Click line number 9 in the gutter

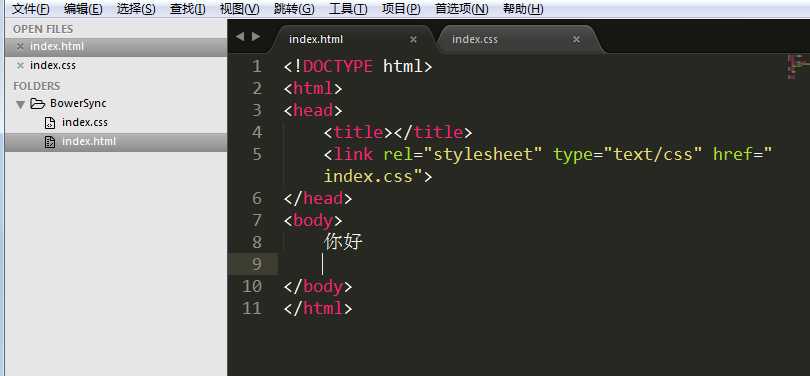[256, 264]
